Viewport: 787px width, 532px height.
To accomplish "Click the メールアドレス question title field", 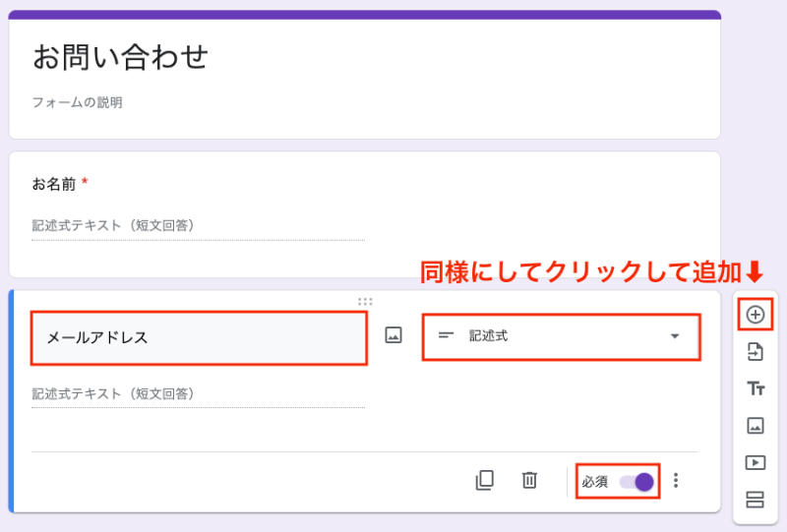I will [x=199, y=337].
